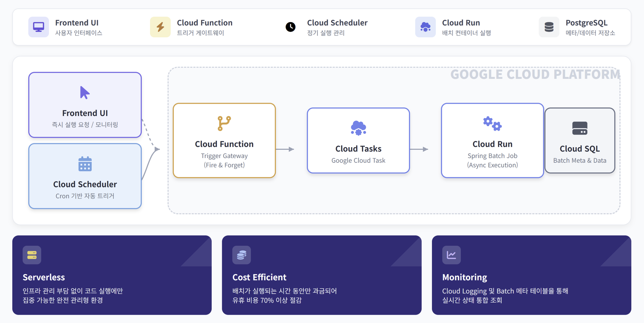Click the text '(Fire & Forget)'
The height and width of the screenshot is (323, 644).
(x=224, y=165)
